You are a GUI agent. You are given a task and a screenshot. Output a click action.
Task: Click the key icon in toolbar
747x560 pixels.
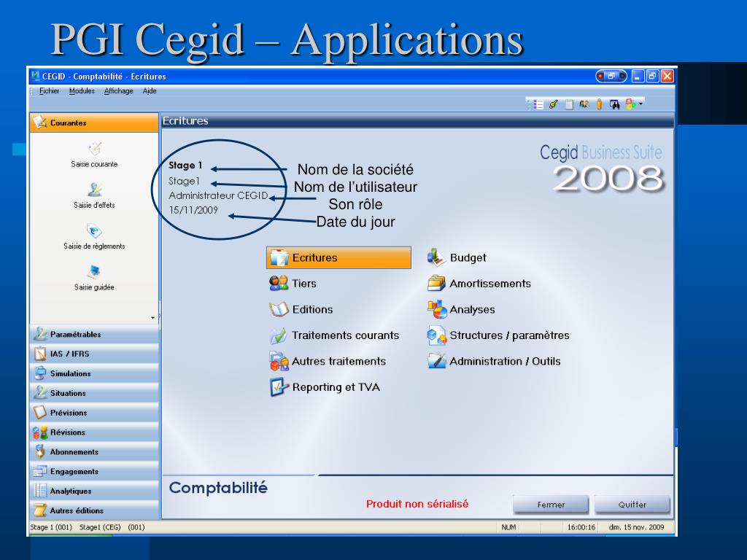554,105
